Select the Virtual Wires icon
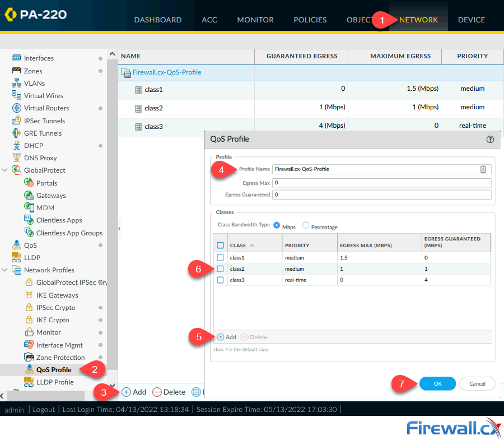Image resolution: width=504 pixels, height=440 pixels. pos(16,95)
